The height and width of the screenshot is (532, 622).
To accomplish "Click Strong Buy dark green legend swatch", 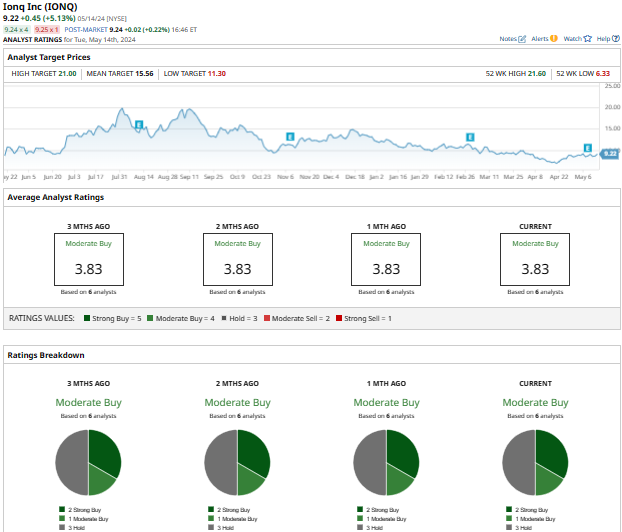I will point(87,318).
